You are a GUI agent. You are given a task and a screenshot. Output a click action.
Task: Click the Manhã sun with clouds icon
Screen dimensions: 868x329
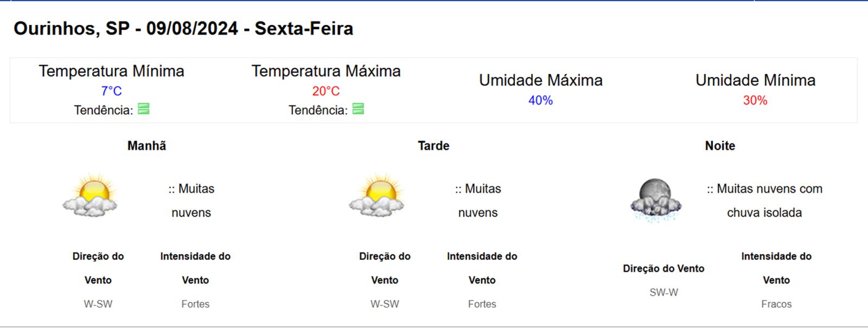point(90,196)
